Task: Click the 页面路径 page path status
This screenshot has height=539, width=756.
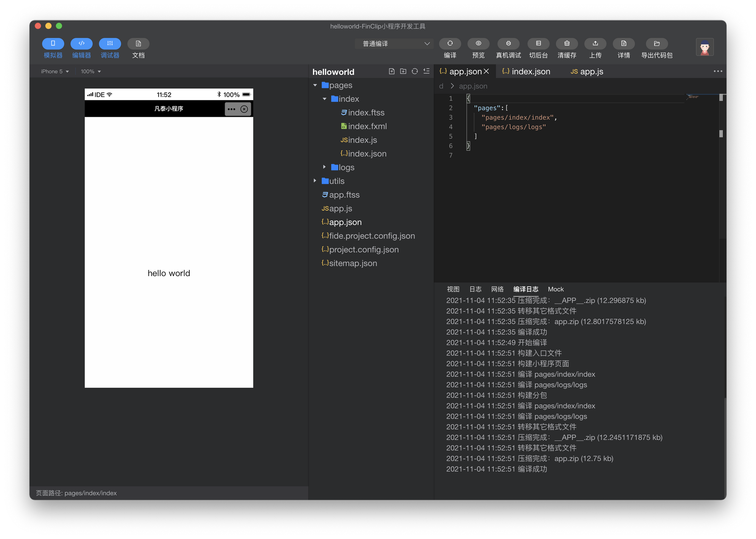Action: (76, 493)
